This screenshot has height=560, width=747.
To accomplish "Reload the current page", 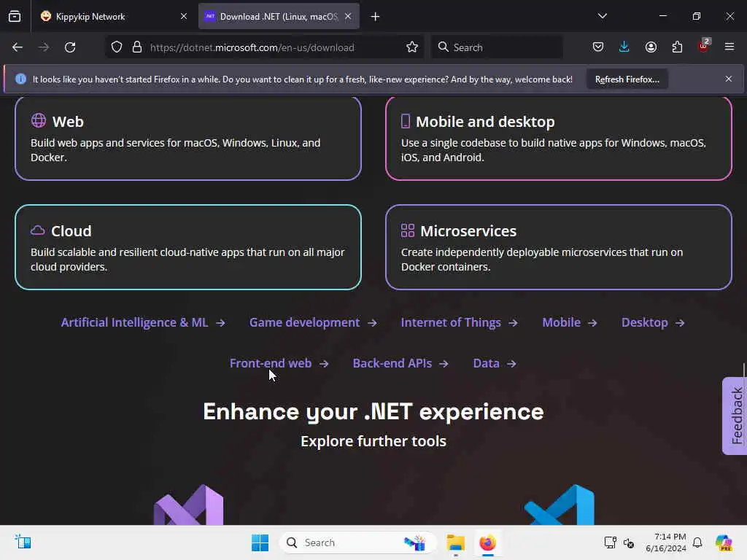I will click(x=70, y=47).
